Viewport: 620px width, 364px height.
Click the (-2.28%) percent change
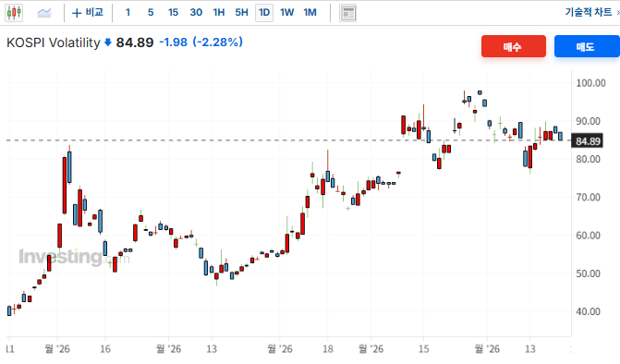217,42
